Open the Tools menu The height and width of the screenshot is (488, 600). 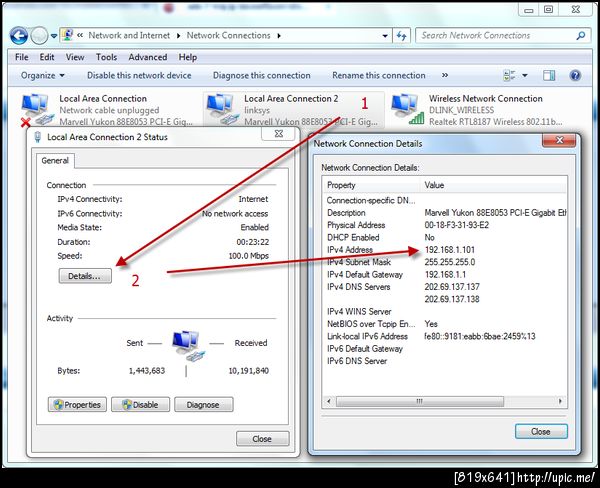[x=106, y=57]
